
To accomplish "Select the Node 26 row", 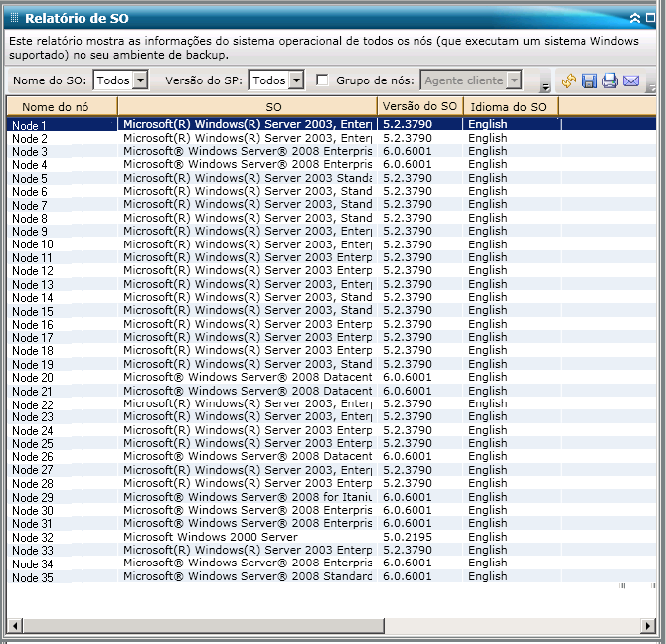I will pos(331,457).
